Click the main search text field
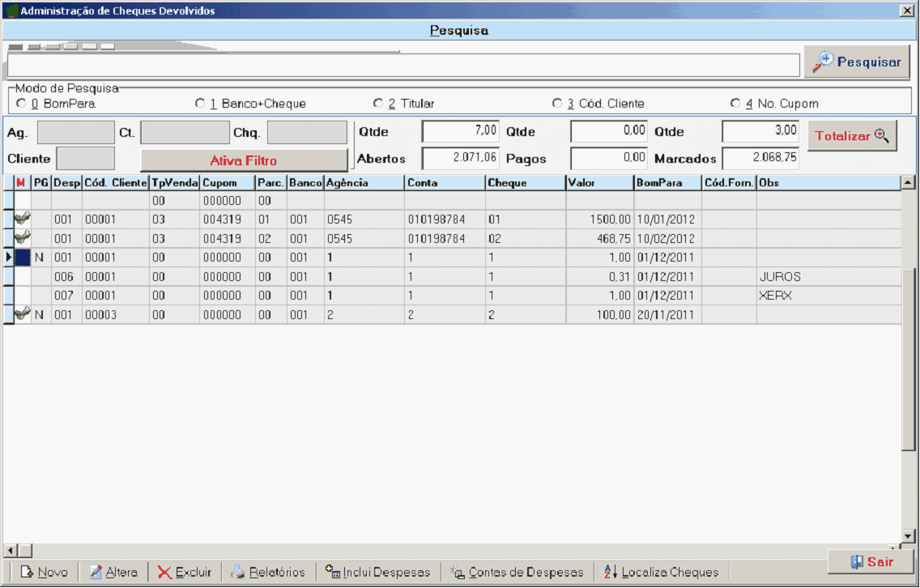Viewport: 920px width, 588px height. pyautogui.click(x=402, y=66)
